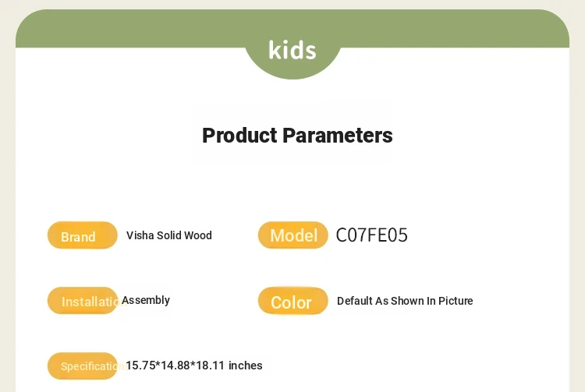Viewport: 585px width, 392px height.
Task: Click the word inches in the specification
Action: (246, 366)
